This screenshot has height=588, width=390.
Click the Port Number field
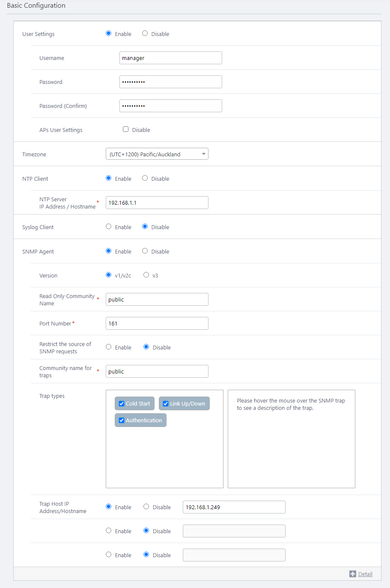click(157, 323)
